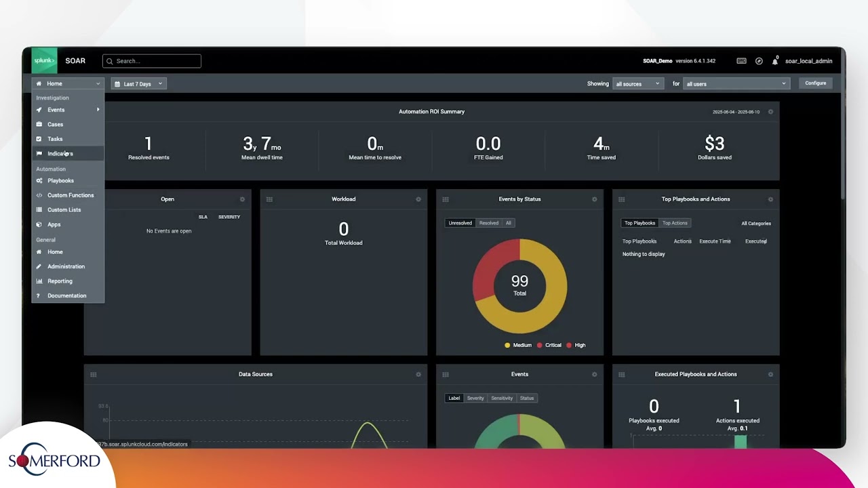
Task: Select the Sensitivity tab in Events panel
Action: tap(502, 398)
